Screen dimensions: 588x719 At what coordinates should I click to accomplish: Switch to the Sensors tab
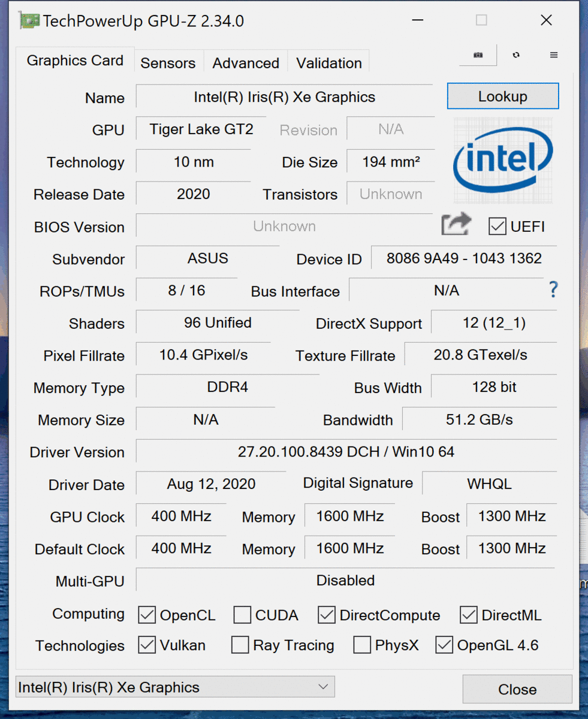pyautogui.click(x=168, y=63)
